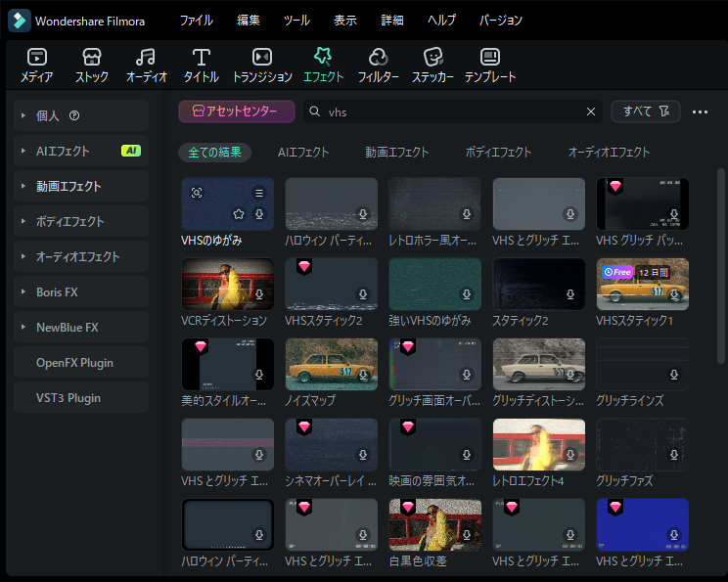728x582 pixels.
Task: Open the トランジション (Transitions) icon
Action: (x=262, y=65)
